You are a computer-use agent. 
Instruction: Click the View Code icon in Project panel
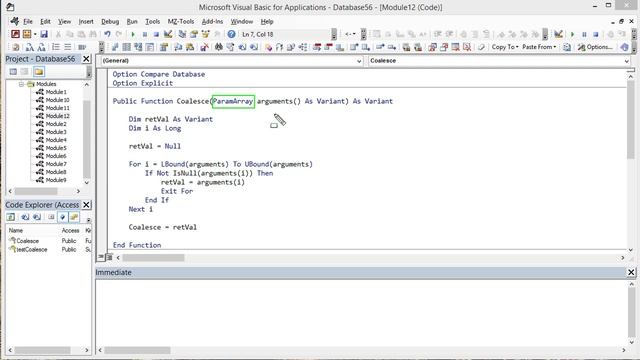tap(13, 72)
